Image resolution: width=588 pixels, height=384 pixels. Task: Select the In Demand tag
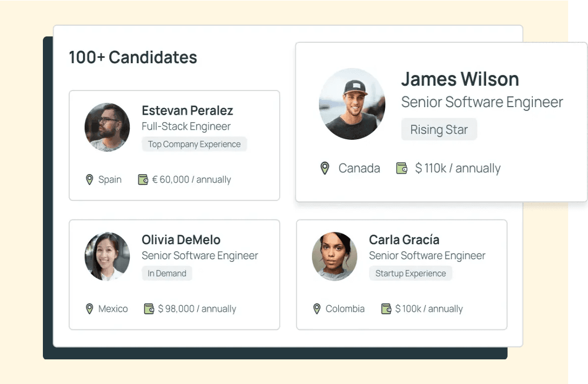click(x=167, y=273)
